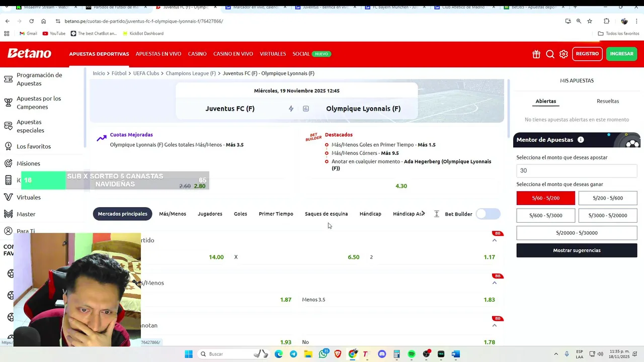
Task: Click the Los favoritos sidebar icon
Action: pos(8,146)
